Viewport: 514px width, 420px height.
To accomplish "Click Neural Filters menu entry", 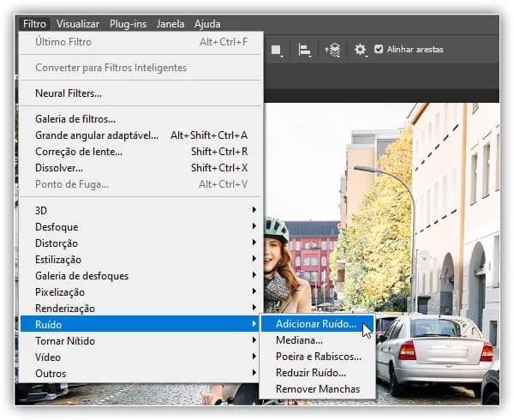I will pyautogui.click(x=69, y=93).
